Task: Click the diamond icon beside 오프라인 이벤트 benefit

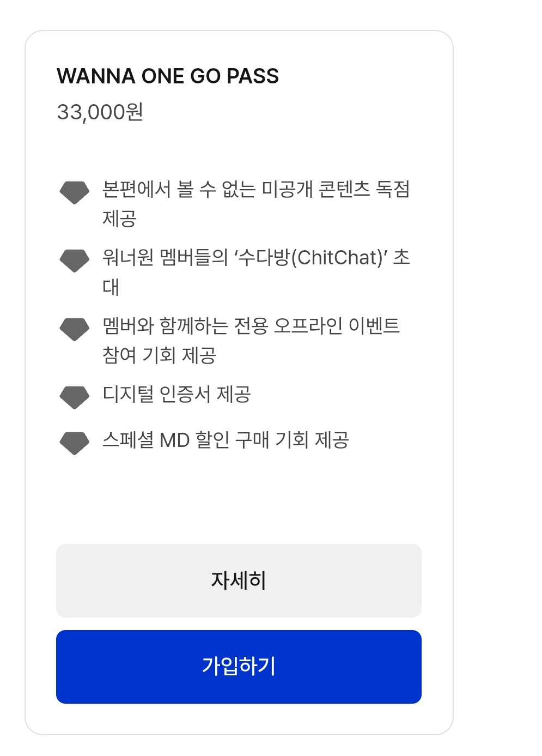Action: [x=74, y=329]
